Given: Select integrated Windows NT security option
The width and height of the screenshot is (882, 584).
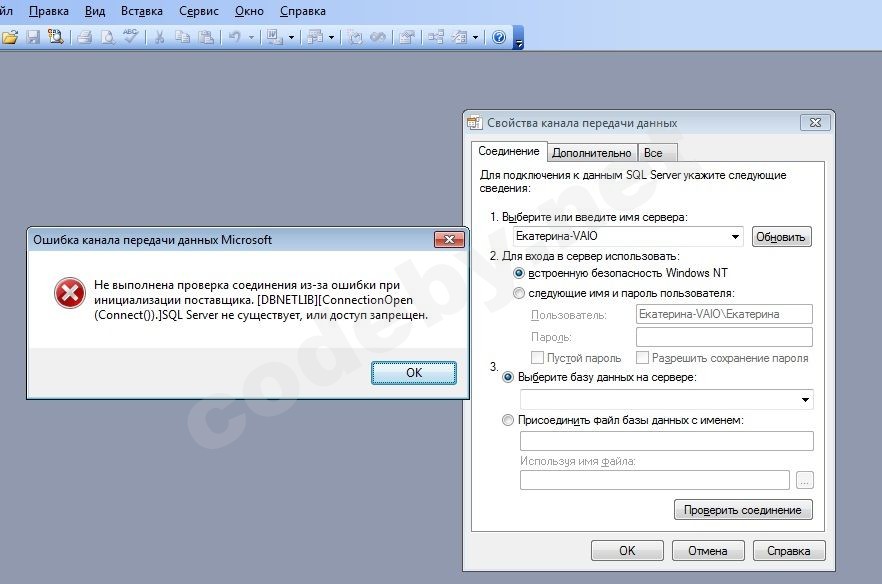Looking at the screenshot, I should [x=519, y=273].
